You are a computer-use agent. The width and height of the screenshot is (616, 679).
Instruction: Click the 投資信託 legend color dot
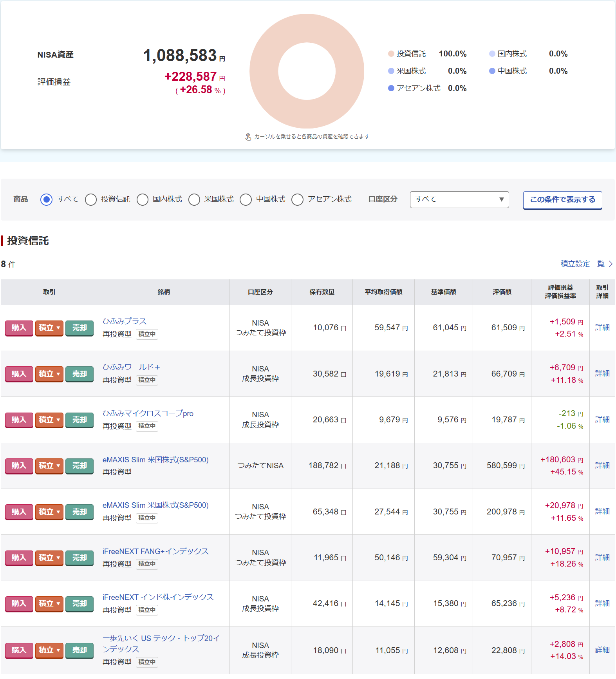pyautogui.click(x=391, y=54)
